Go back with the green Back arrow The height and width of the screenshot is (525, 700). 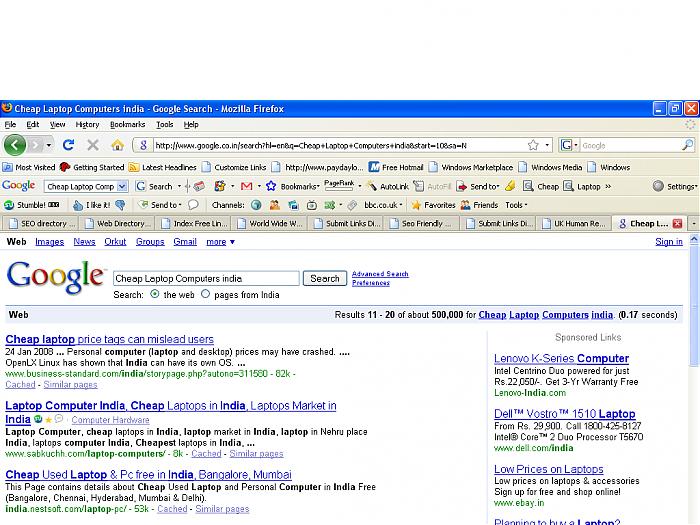[14, 145]
